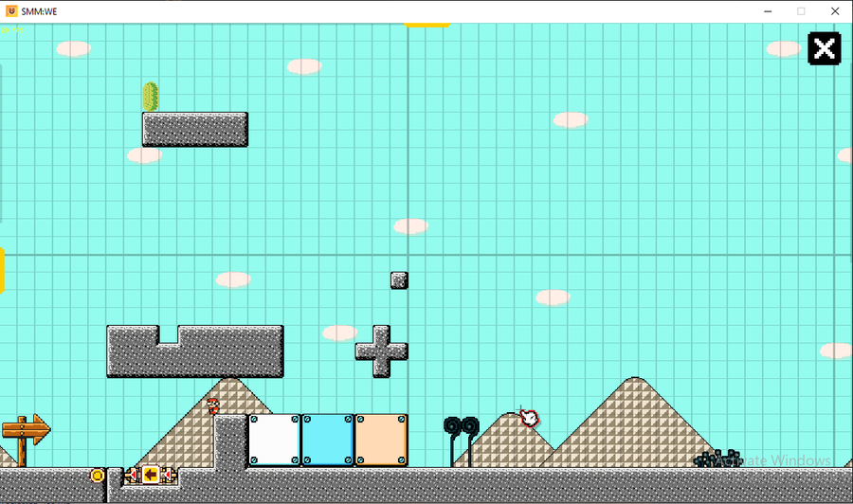
Task: Click the SMM:WE app icon in title bar
Action: [10, 11]
